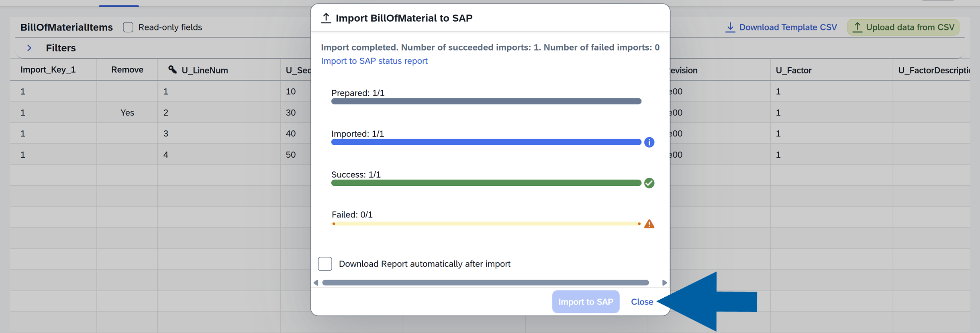Image resolution: width=980 pixels, height=333 pixels.
Task: Click the 'Success: 1/1' label
Action: point(356,175)
